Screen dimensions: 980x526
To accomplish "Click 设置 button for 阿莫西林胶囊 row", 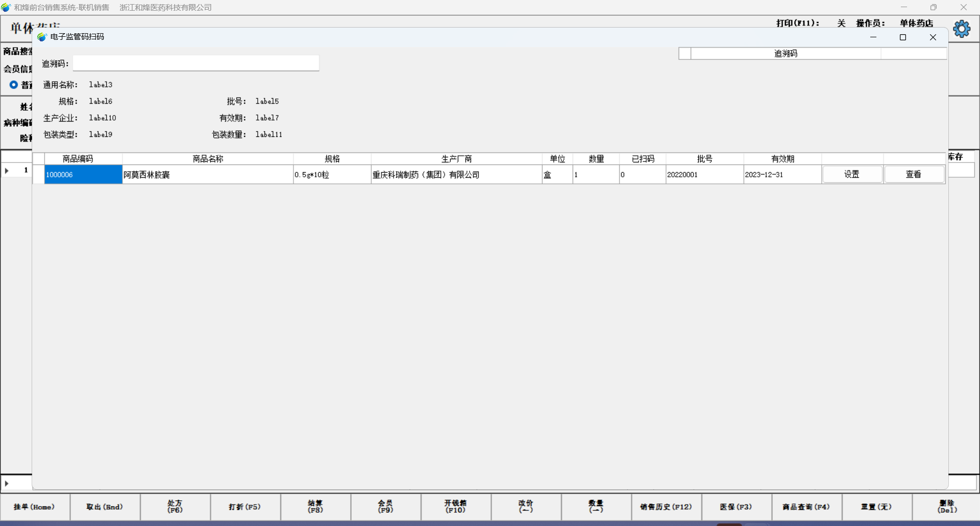I will 852,175.
